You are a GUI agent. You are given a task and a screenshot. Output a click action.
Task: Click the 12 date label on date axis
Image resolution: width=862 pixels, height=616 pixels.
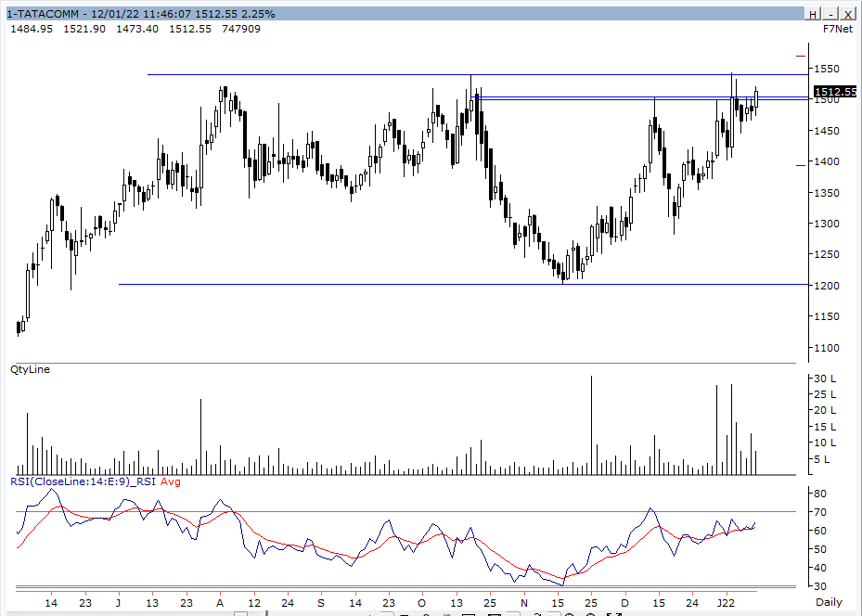pyautogui.click(x=254, y=603)
